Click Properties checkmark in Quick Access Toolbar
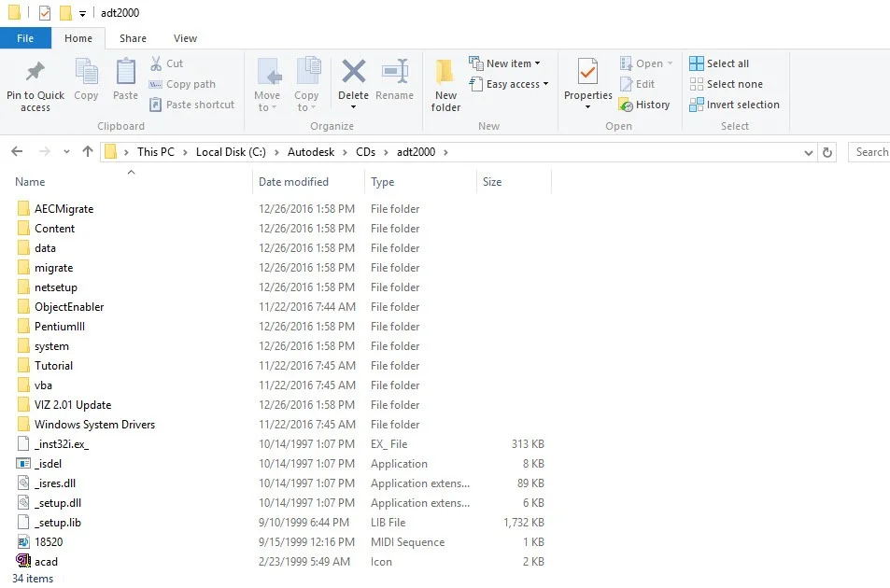Viewport: 890px width, 588px height. point(44,12)
